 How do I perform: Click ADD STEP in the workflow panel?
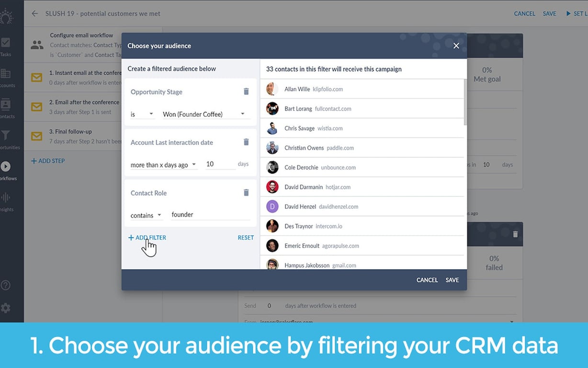coord(47,161)
